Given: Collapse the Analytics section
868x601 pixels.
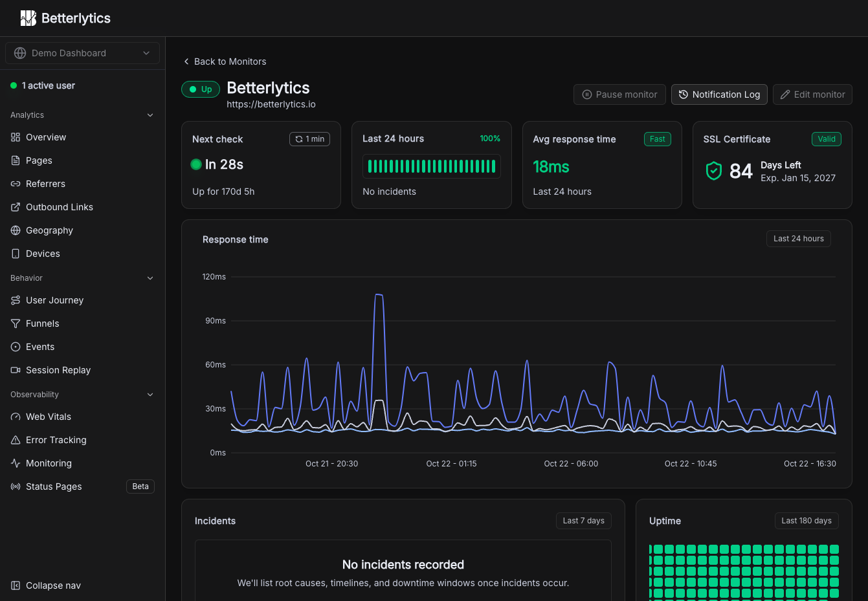Looking at the screenshot, I should coord(150,115).
